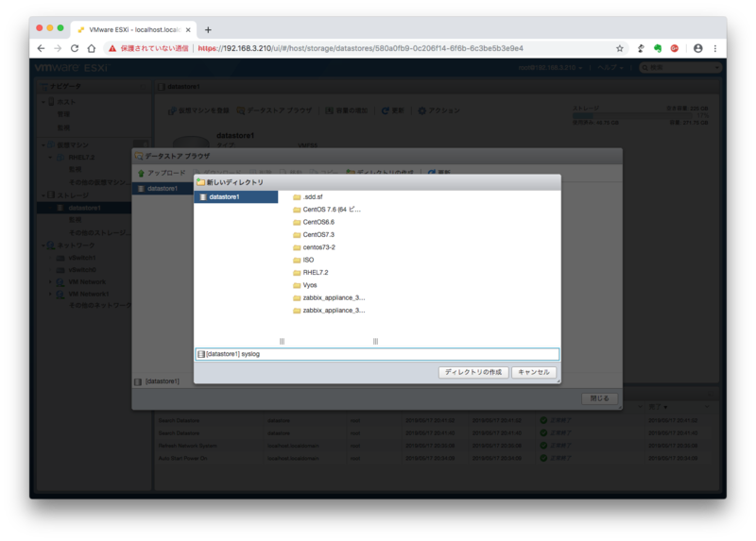The height and width of the screenshot is (541, 756).
Task: Select the ISO folder
Action: pos(308,260)
